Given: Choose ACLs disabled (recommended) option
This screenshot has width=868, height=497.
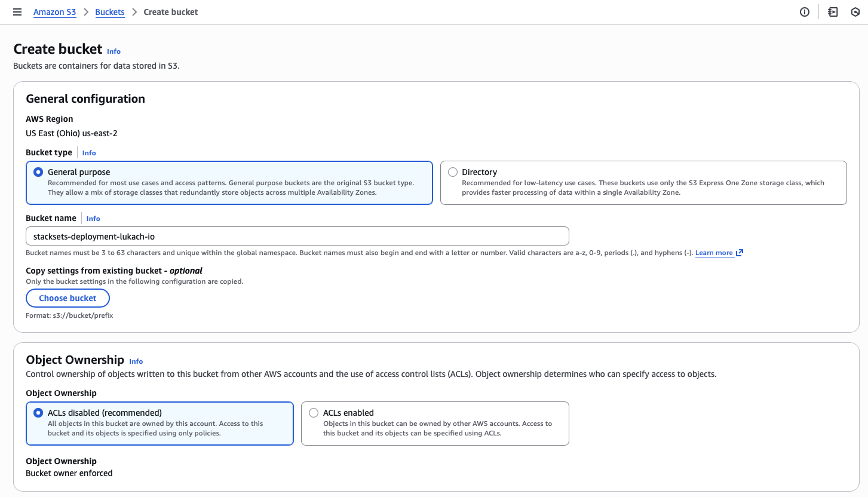Looking at the screenshot, I should point(39,413).
